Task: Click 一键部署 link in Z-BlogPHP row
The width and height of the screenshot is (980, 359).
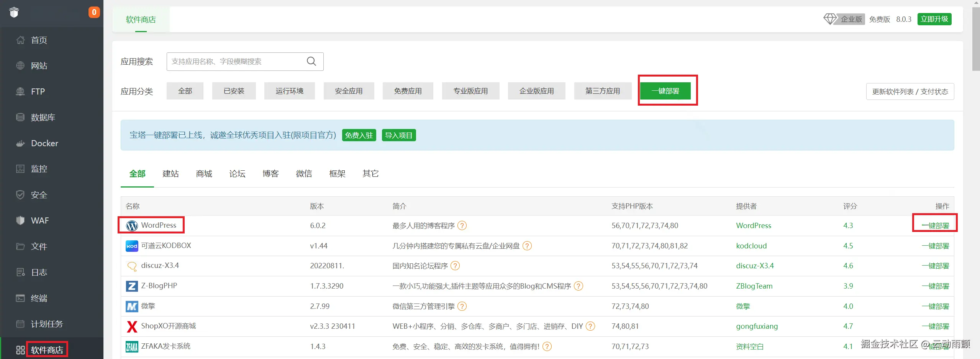Action: [936, 286]
